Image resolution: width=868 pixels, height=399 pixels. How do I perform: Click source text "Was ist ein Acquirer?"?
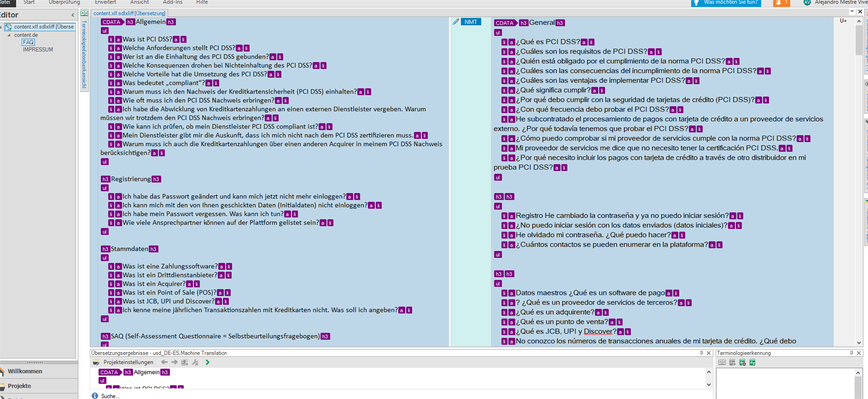point(154,284)
